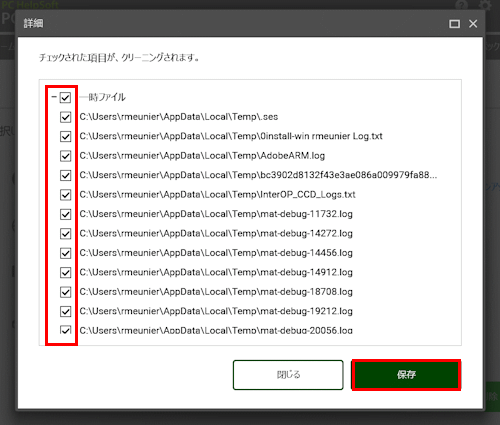Screen dimensions: 500x425
Task: Uncheck the 一時ファイル parent checkbox
Action: [65, 98]
